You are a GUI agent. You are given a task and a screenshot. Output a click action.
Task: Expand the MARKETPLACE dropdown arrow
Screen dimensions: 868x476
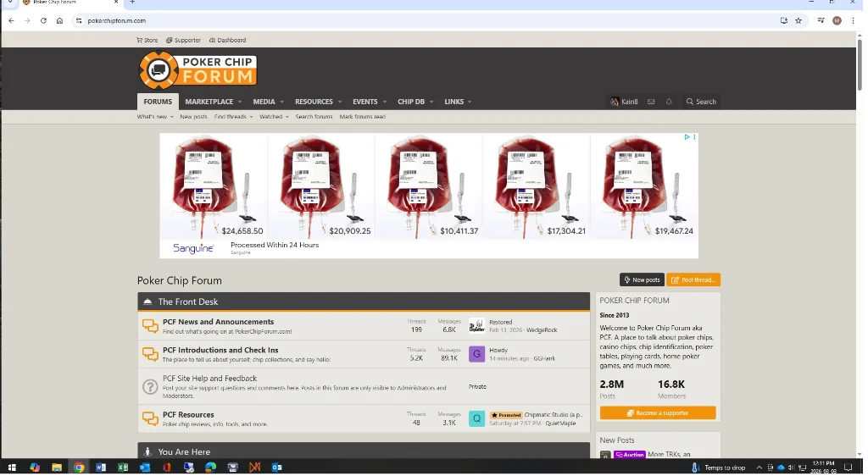240,102
